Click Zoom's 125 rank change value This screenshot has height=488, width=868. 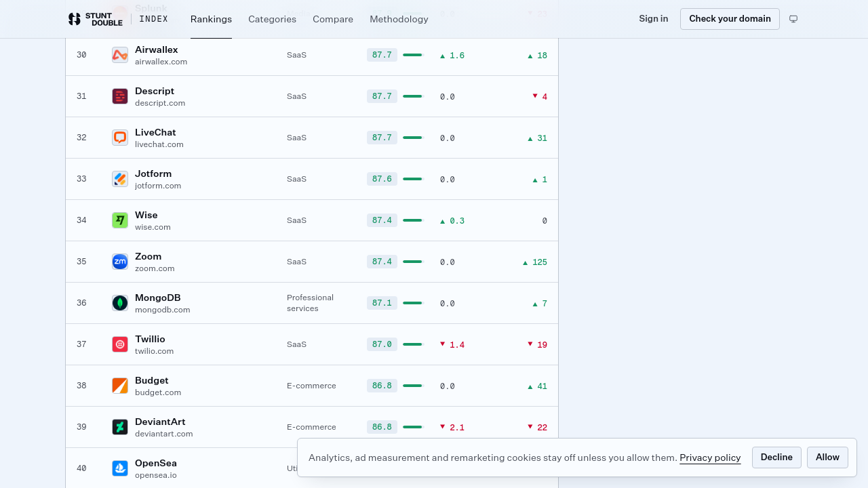[x=535, y=262]
